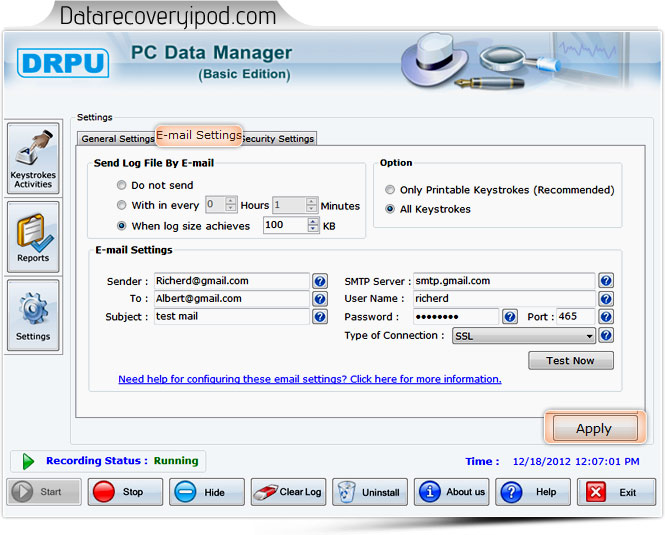665x535 pixels.
Task: Click help icon next to Sender field
Action: pos(320,281)
